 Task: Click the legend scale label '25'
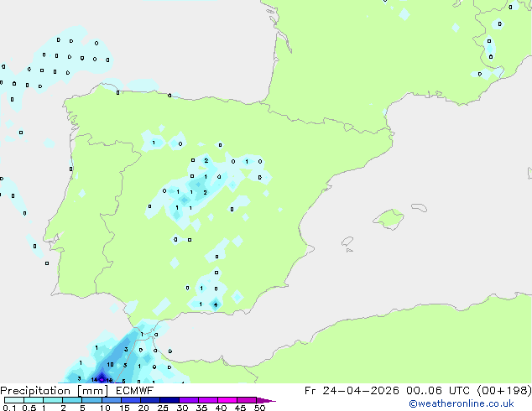pos(163,408)
